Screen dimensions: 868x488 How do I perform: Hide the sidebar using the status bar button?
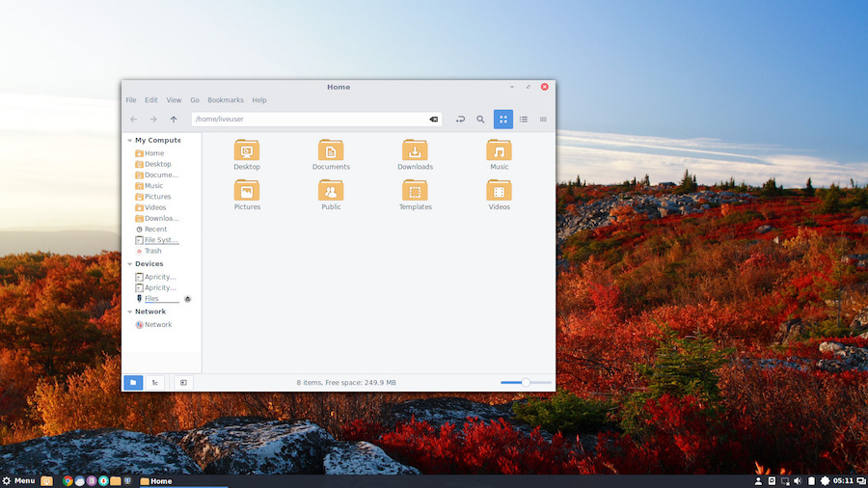pyautogui.click(x=183, y=383)
